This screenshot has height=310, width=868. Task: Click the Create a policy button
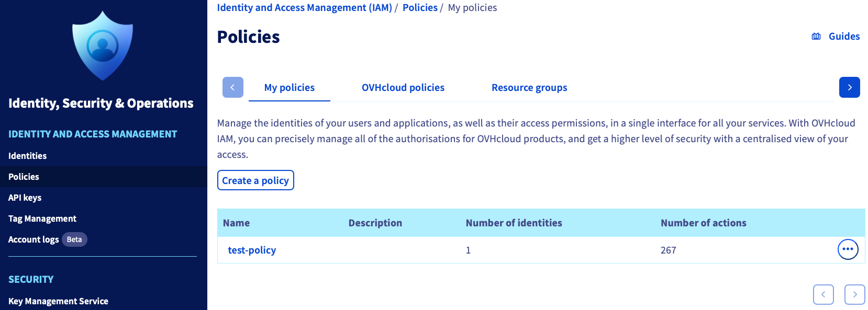tap(255, 180)
